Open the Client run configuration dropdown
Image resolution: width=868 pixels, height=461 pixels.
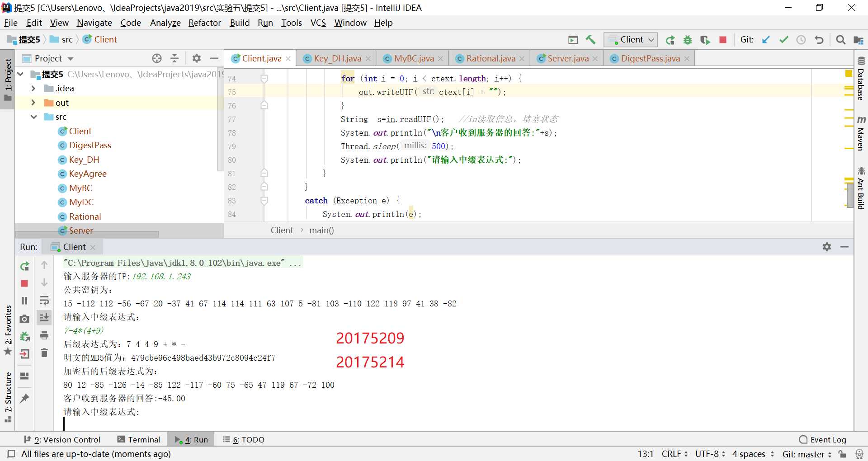click(631, 40)
